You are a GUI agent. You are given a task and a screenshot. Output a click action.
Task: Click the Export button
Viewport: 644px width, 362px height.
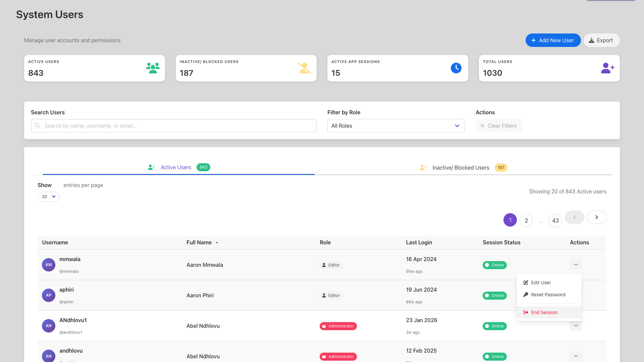(601, 40)
